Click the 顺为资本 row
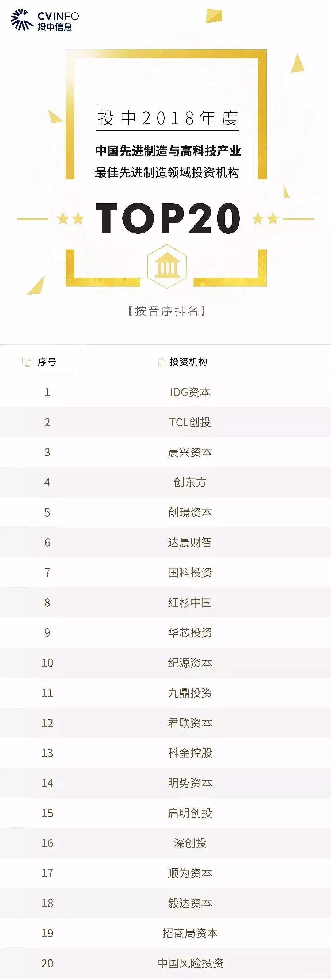Screen dimensions: 331x980 (x=190, y=873)
